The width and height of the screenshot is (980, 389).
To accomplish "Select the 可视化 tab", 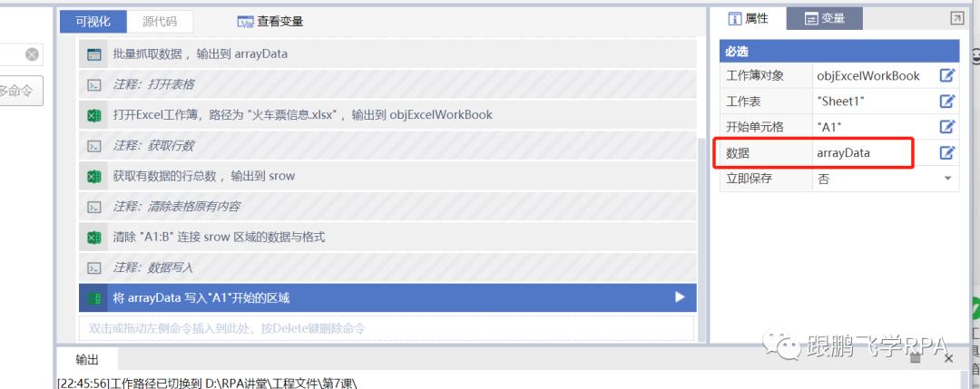I will coord(93,21).
